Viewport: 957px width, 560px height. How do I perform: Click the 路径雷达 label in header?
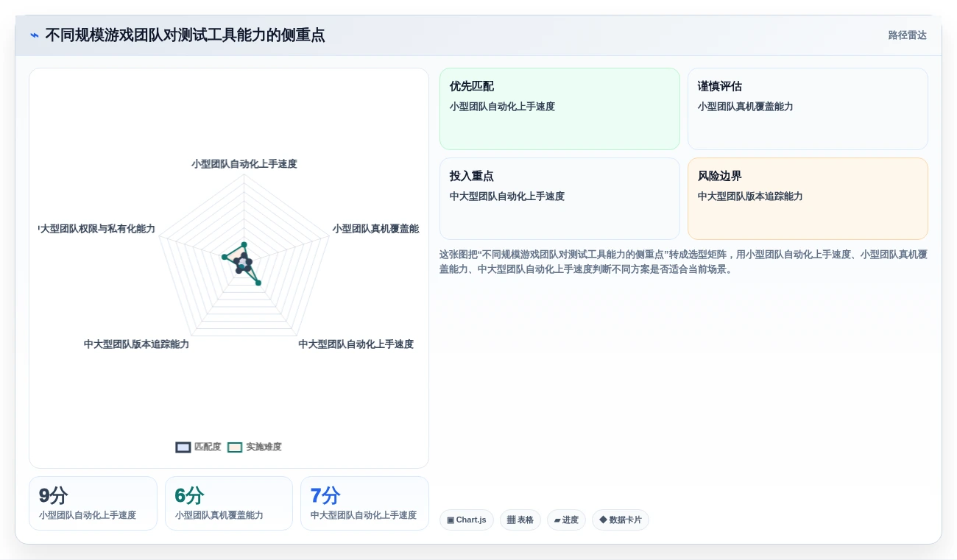907,35
